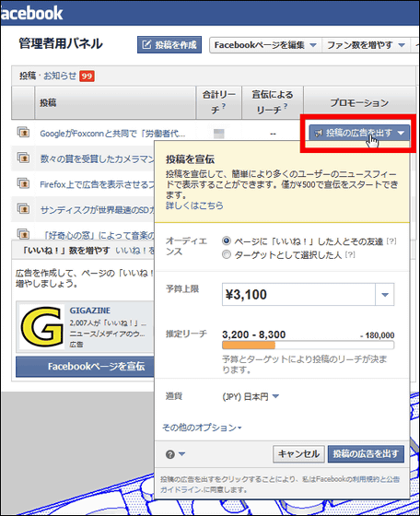The image size is (420, 516).
Task: Click the 3,200 - 8,300 estimated reach value
Action: click(254, 334)
